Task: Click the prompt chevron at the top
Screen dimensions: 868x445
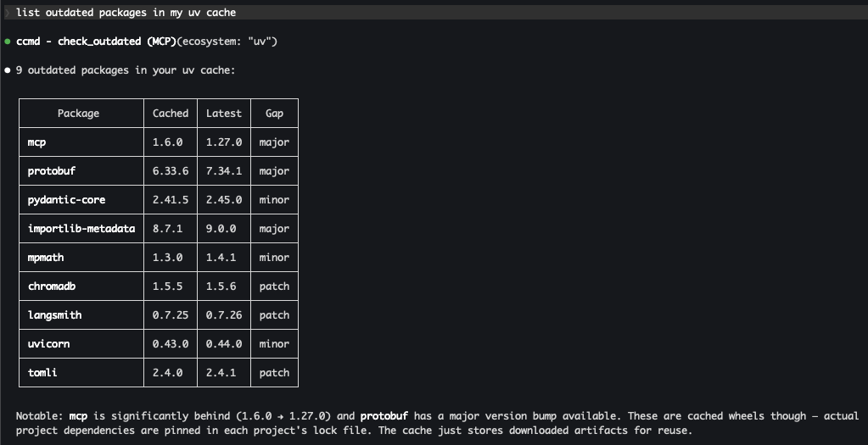Action: click(x=7, y=12)
